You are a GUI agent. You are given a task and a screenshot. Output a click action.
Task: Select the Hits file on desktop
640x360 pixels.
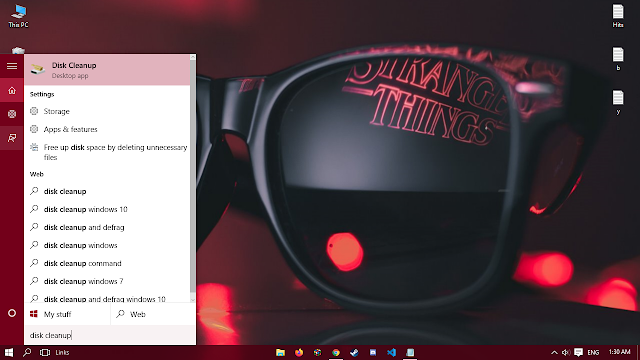coord(618,16)
